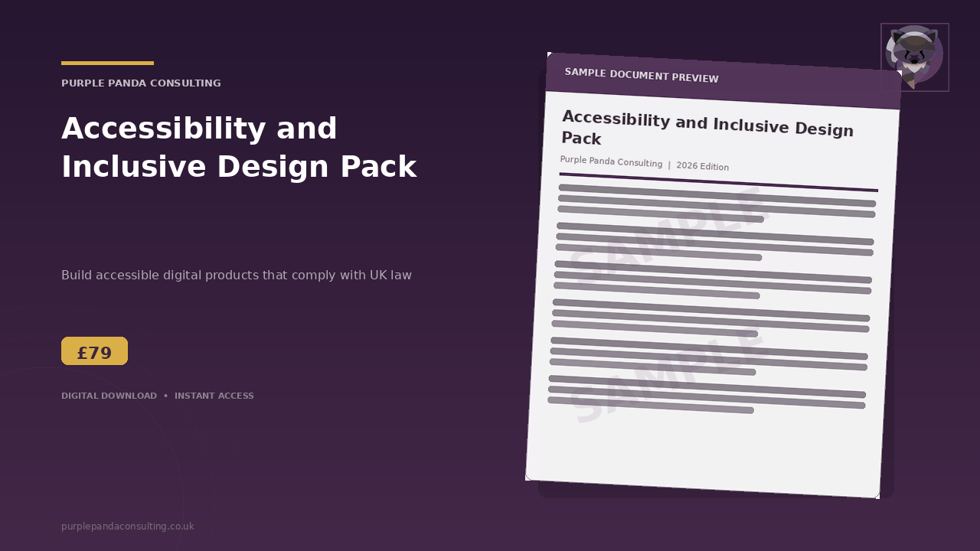Click the £79 price badge

94,351
